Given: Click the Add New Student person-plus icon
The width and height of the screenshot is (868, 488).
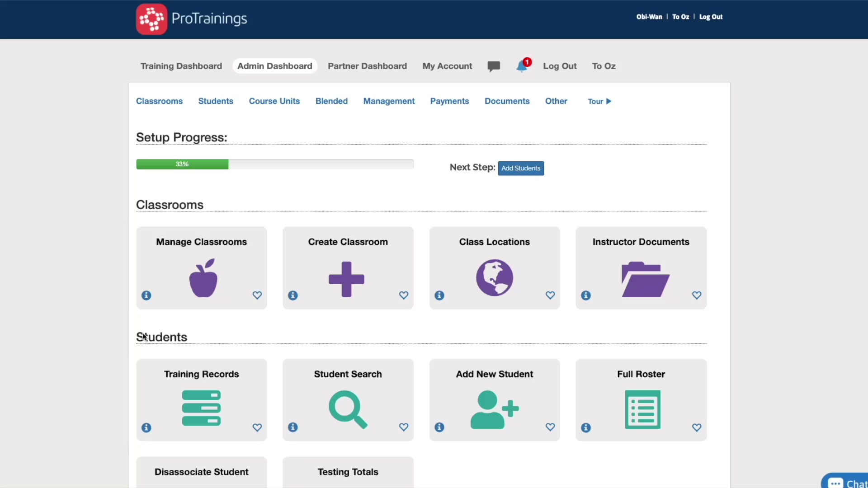Looking at the screenshot, I should [495, 410].
